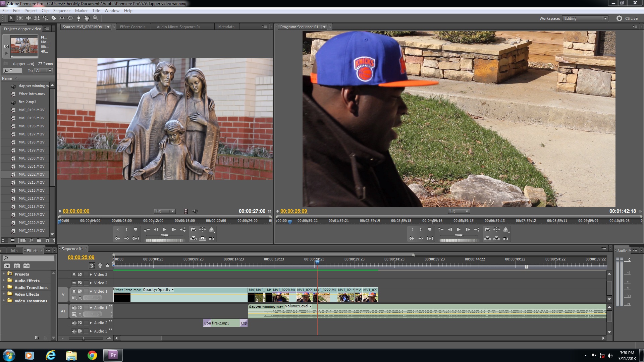
Task: Mute Audio 1 track output
Action: [74, 308]
